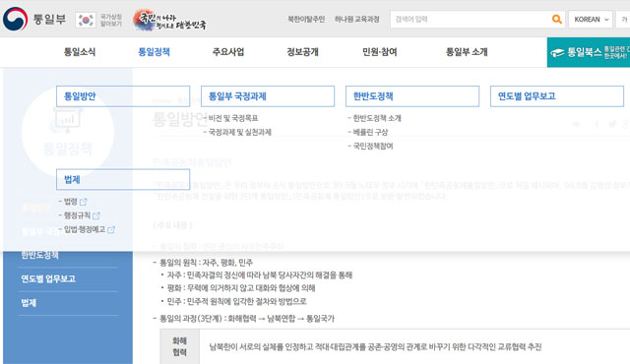
Task: Select the 통일방안 submenu heading
Action: tap(123, 96)
